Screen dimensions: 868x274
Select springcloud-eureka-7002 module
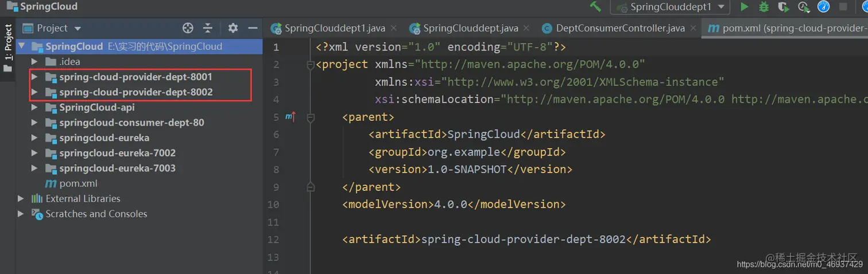click(x=117, y=153)
